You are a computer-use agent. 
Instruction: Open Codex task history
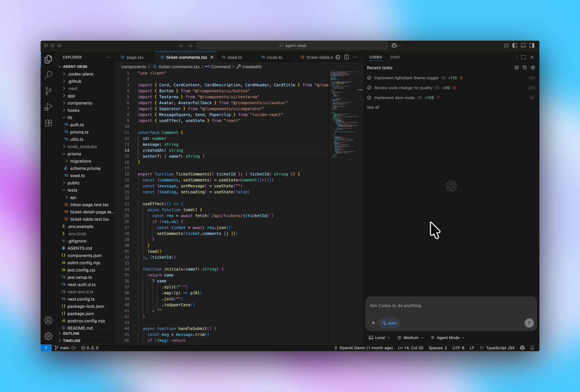click(525, 68)
